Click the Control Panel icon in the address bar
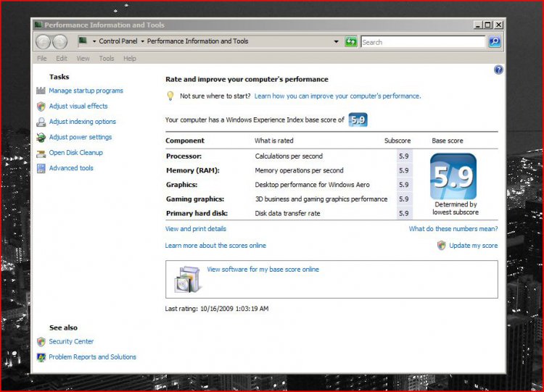 (83, 41)
